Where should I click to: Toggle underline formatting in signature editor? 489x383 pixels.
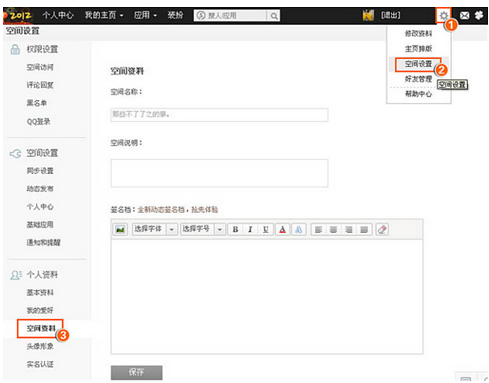(x=265, y=229)
